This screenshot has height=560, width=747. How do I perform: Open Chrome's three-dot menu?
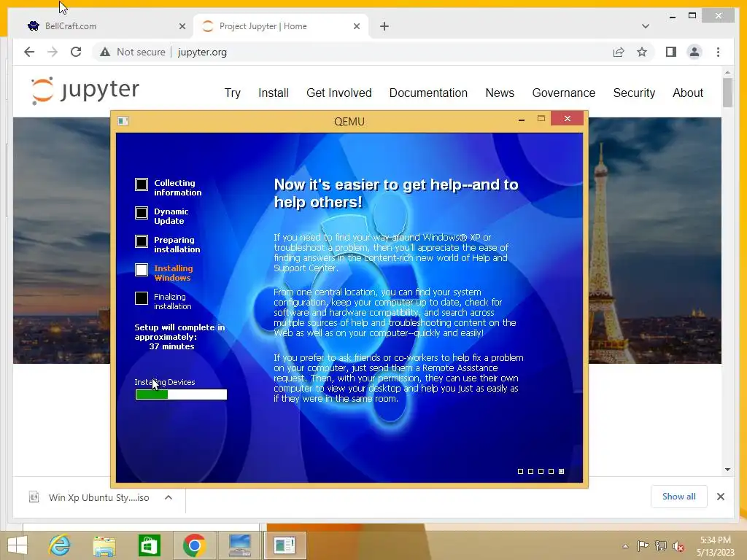pyautogui.click(x=718, y=52)
